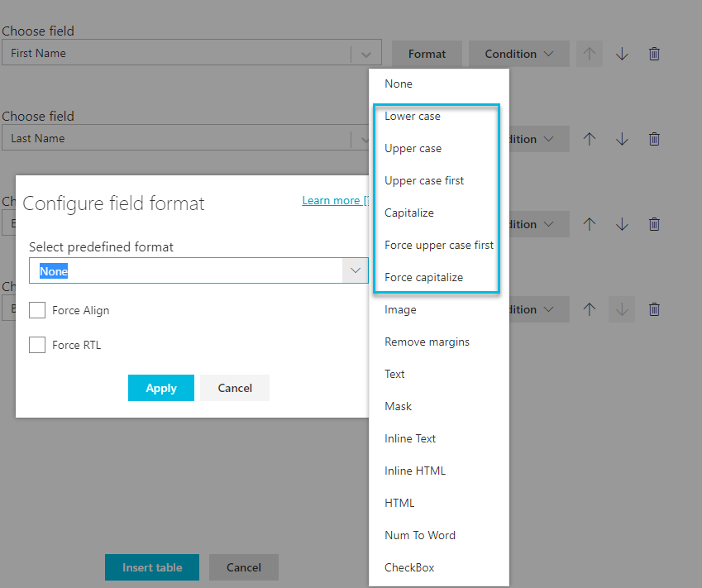This screenshot has width=702, height=588.
Task: Delete the third field row
Action: 654,223
